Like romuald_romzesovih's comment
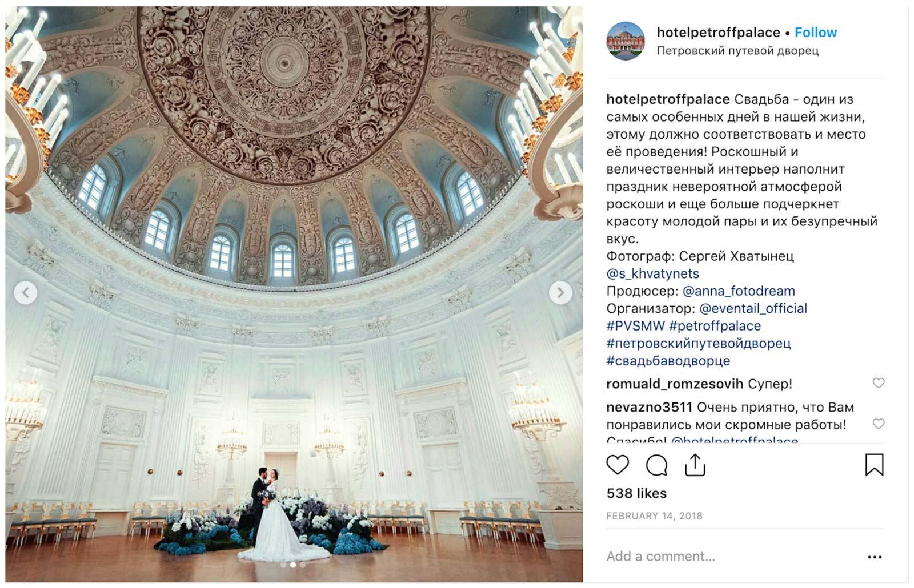Screen dimensions: 914x588 [x=879, y=383]
